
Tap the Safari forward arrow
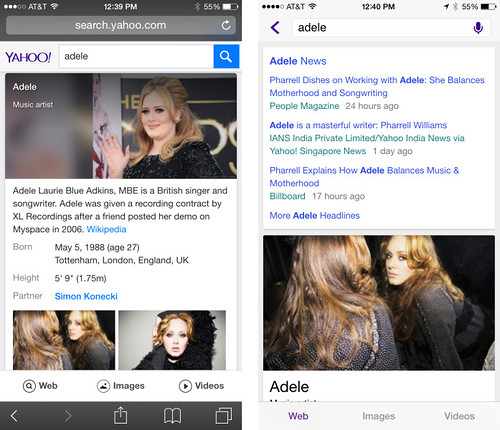coord(68,416)
